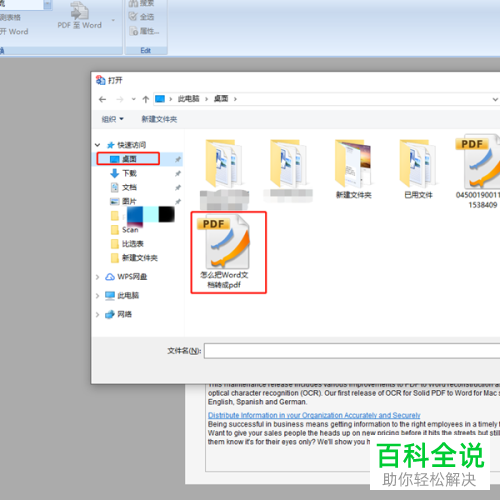
Task: Open recent locations dropdown arrow
Action: pos(134,99)
